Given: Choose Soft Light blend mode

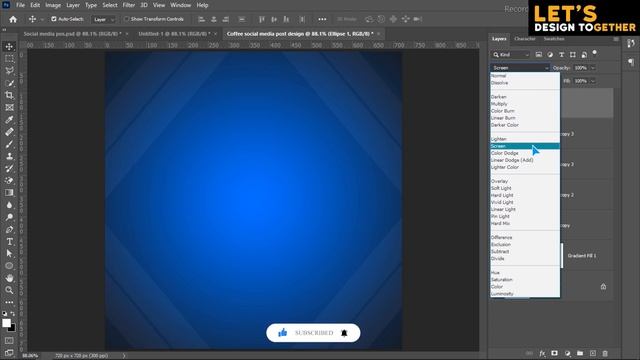Looking at the screenshot, I should coord(525,188).
